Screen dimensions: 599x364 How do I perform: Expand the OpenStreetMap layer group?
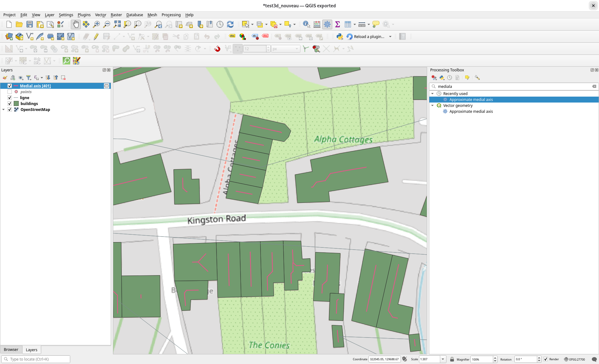coord(3,109)
